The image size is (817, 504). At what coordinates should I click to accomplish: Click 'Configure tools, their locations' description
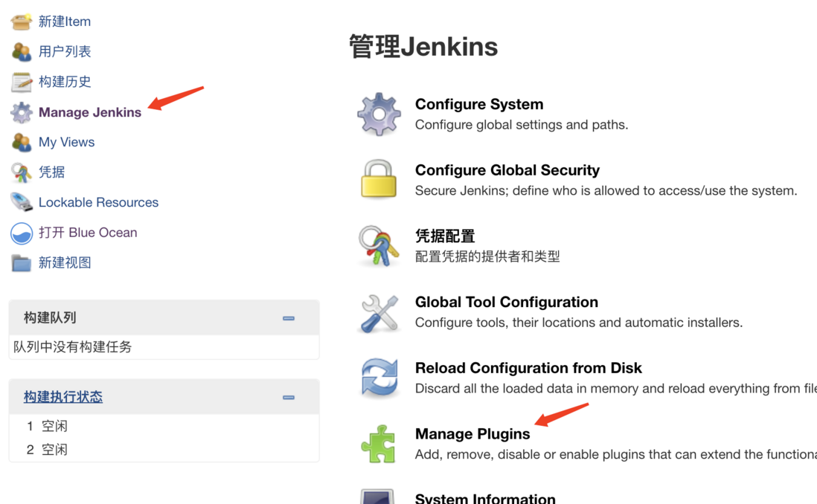point(579,323)
